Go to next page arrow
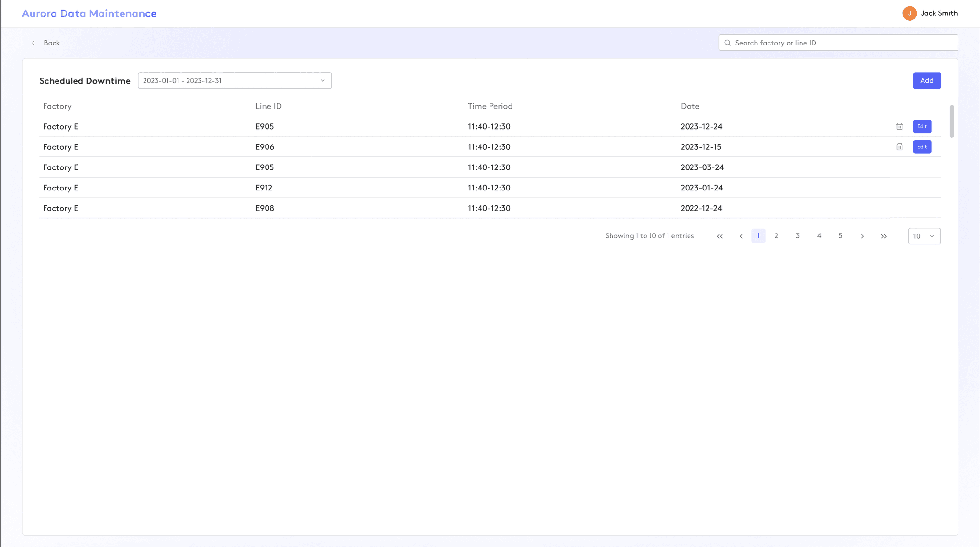Image resolution: width=980 pixels, height=547 pixels. tap(862, 236)
